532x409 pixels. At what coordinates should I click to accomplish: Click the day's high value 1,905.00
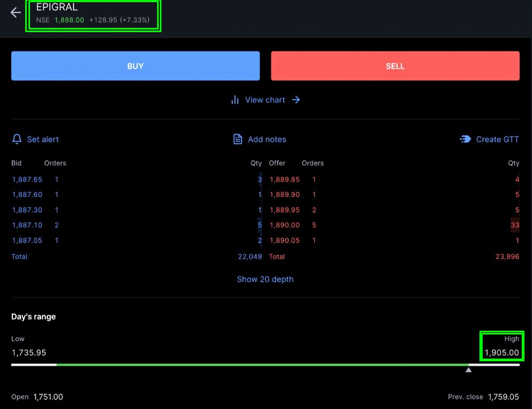[x=502, y=353]
